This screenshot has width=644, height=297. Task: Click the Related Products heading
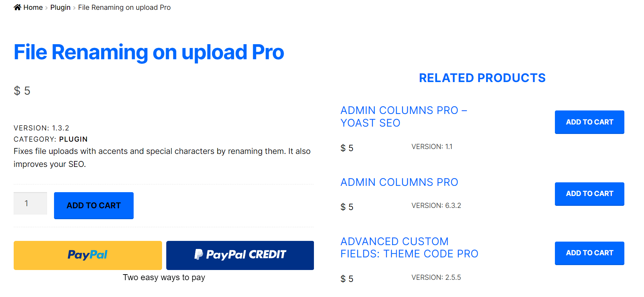pos(482,78)
